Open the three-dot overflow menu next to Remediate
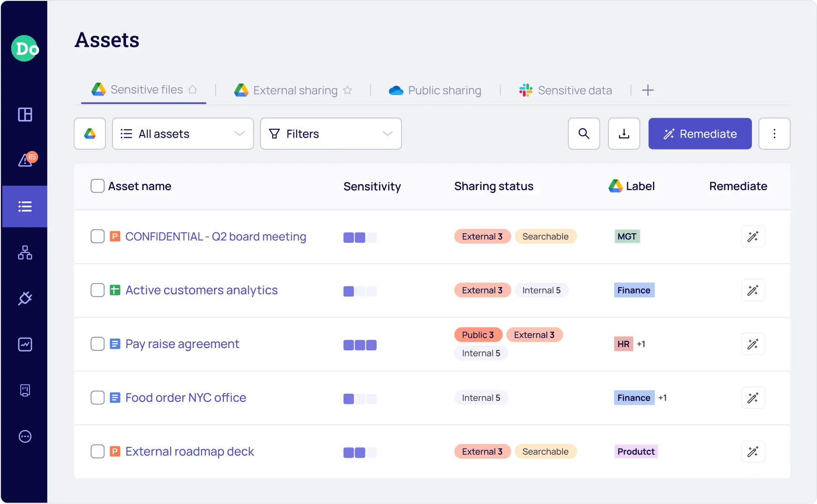Screen dimensions: 817x504 (774, 133)
